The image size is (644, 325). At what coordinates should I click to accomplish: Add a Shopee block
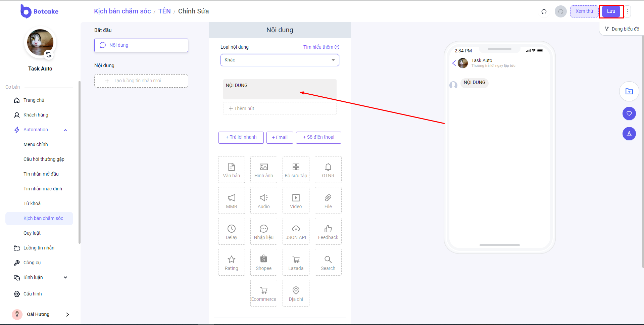[x=263, y=262]
